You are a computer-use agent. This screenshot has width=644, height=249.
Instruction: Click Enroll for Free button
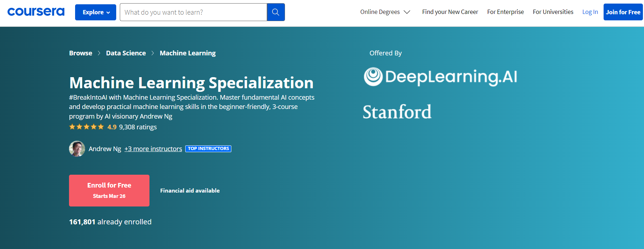pyautogui.click(x=109, y=190)
